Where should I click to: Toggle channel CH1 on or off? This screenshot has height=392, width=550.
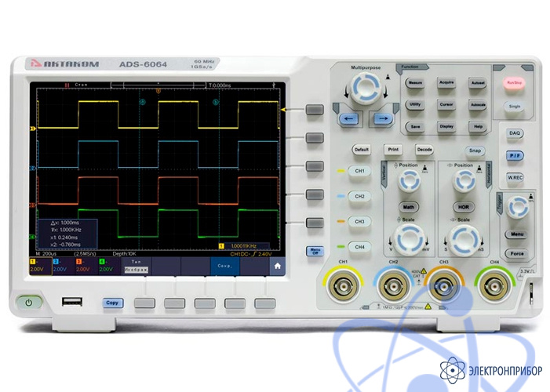(x=359, y=171)
